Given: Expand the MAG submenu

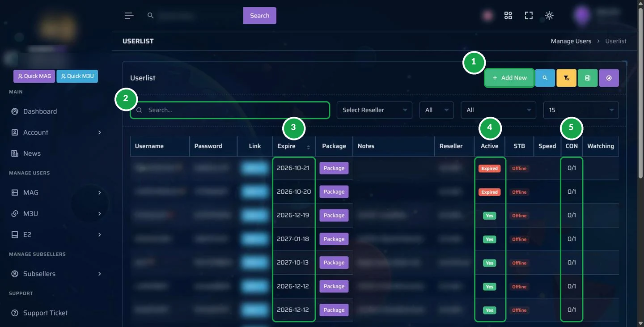Looking at the screenshot, I should coord(99,193).
